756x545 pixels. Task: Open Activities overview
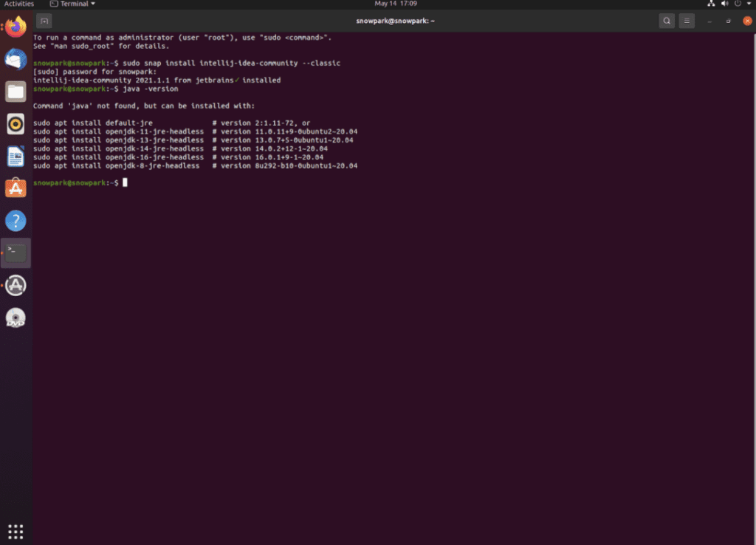18,4
